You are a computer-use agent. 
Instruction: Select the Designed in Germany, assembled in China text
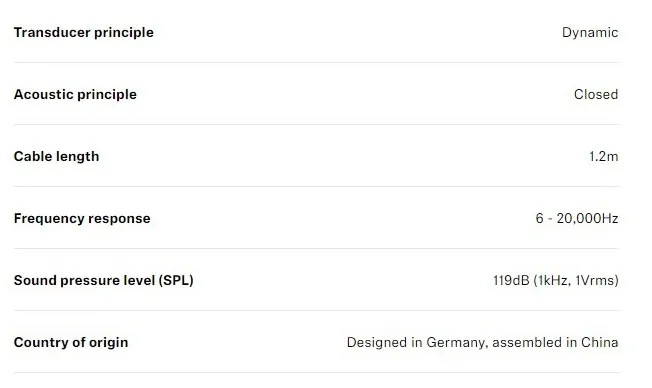pos(482,342)
